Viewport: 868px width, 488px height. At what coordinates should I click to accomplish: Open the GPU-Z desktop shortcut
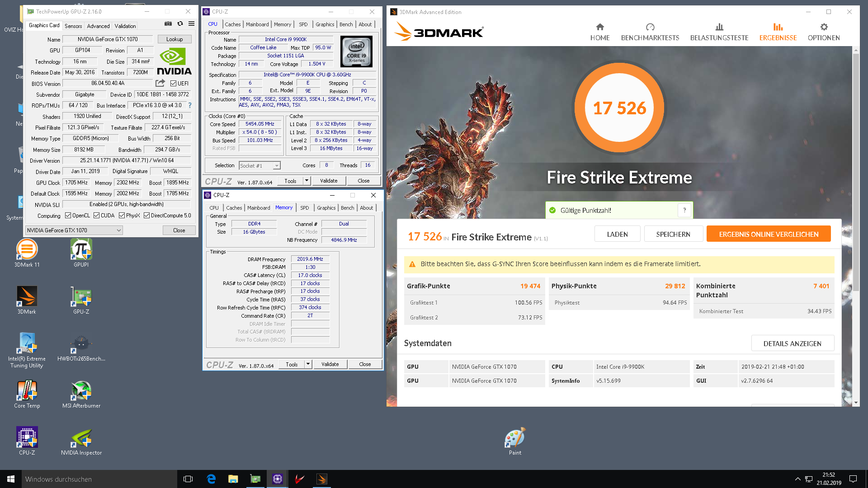[81, 300]
